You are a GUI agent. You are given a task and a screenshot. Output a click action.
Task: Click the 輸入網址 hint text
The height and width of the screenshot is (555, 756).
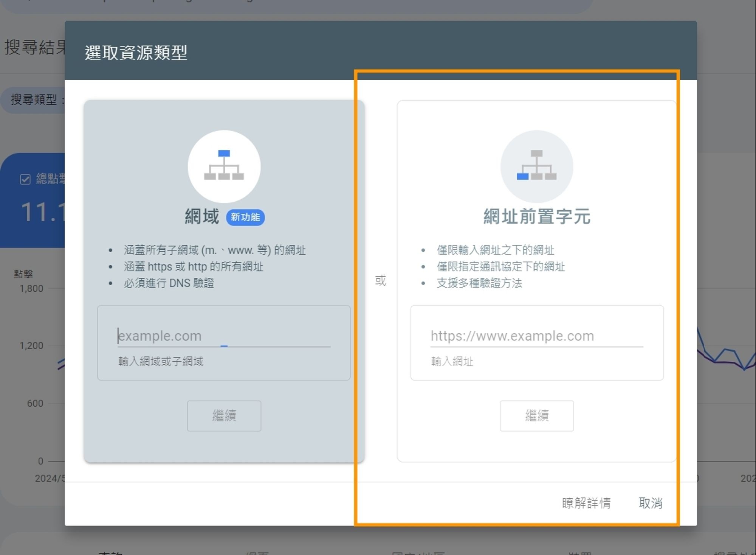pyautogui.click(x=452, y=362)
